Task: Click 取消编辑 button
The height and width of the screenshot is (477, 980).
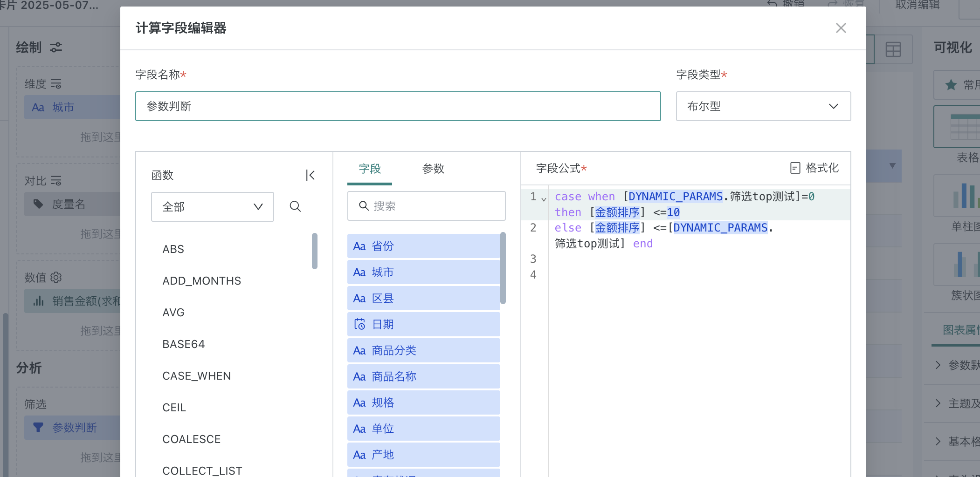Action: coord(918,5)
